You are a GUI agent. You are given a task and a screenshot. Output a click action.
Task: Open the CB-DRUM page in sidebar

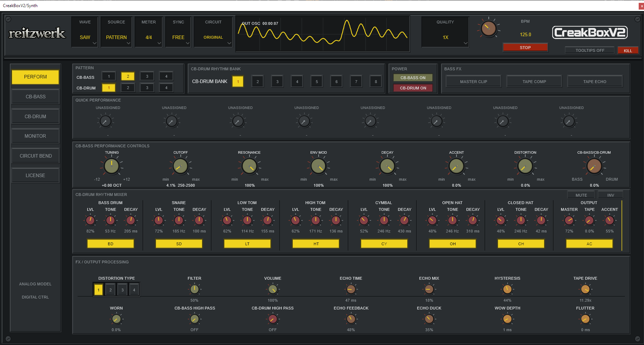(x=35, y=116)
